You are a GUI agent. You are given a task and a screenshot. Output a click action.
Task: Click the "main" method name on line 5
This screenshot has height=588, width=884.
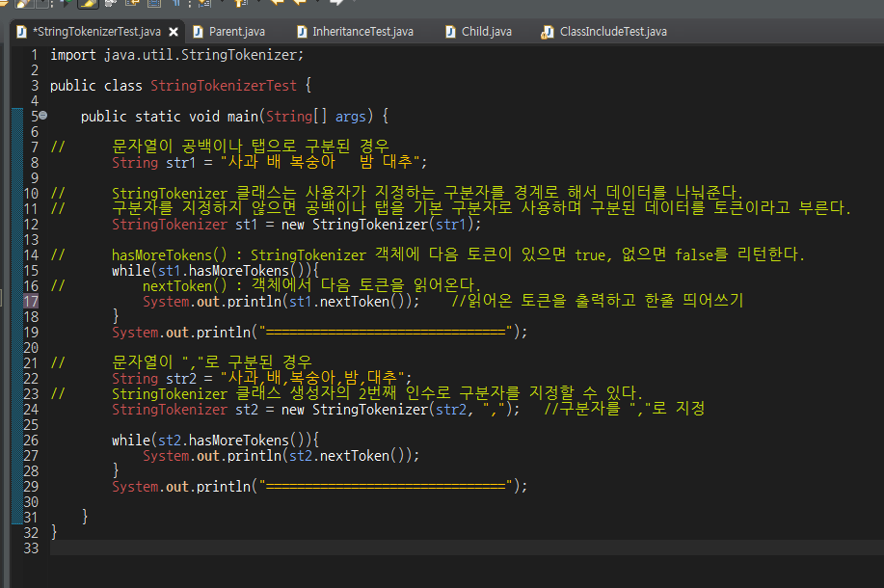point(242,117)
